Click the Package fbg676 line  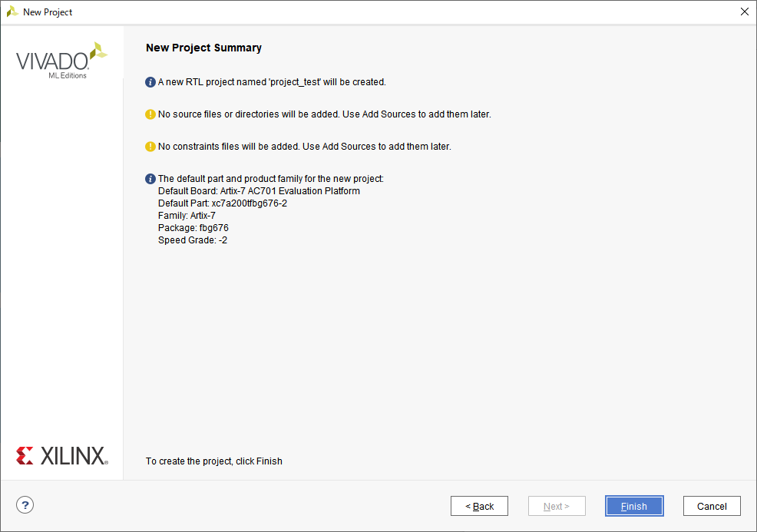click(193, 228)
